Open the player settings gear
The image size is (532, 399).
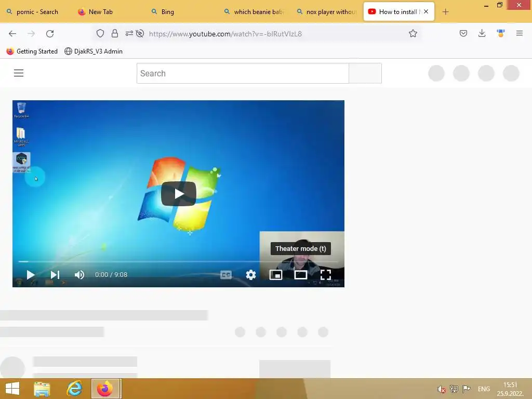pos(251,275)
